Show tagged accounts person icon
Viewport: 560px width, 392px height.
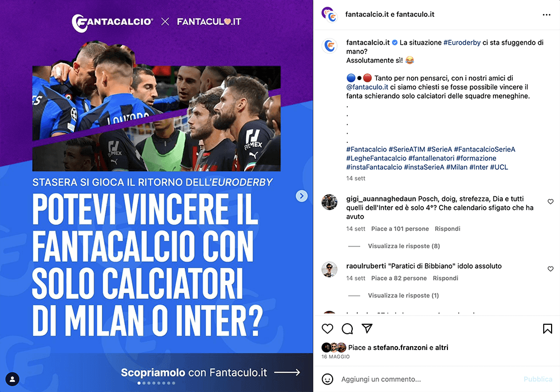pos(12,379)
